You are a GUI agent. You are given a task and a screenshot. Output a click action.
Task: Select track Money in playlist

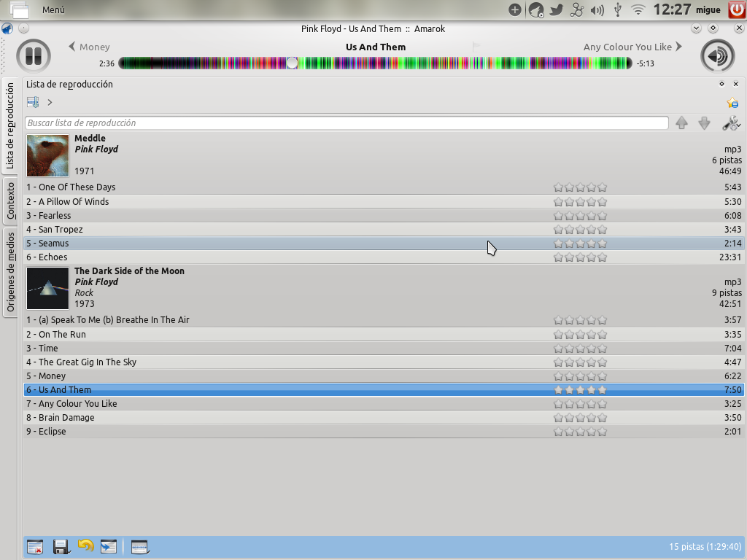[x=384, y=376]
